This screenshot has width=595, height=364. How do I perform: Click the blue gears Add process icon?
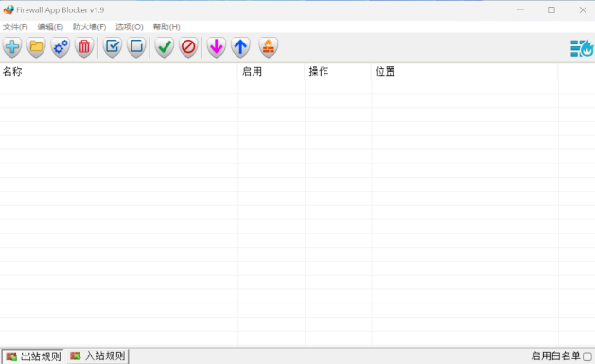click(61, 47)
